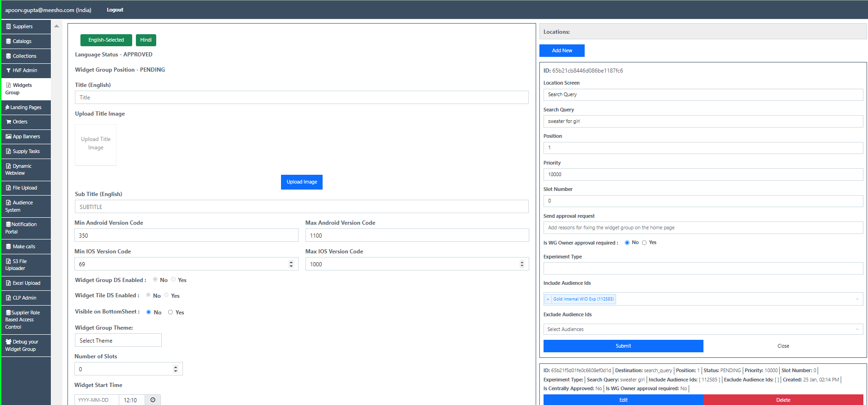The height and width of the screenshot is (405, 868).
Task: Open the Suppliers sidebar icon
Action: [8, 27]
